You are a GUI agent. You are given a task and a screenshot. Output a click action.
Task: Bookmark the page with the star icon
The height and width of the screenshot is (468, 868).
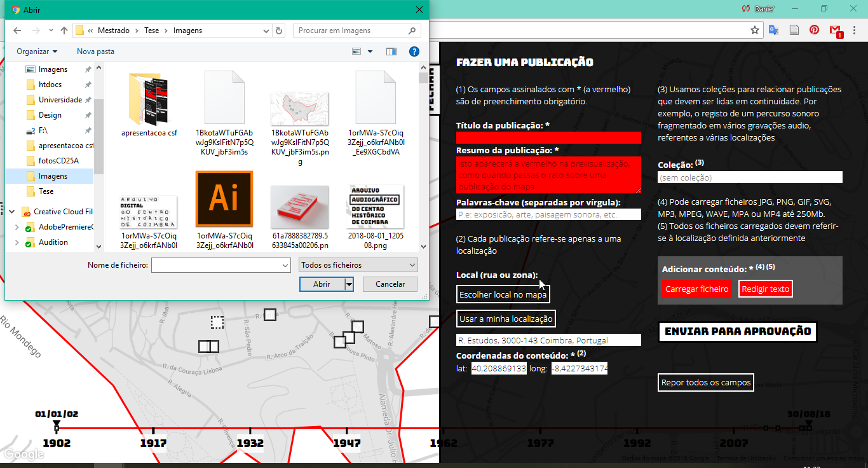click(755, 30)
